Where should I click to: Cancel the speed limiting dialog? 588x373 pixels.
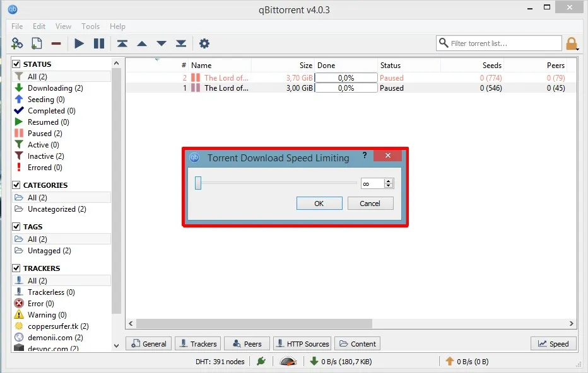370,204
